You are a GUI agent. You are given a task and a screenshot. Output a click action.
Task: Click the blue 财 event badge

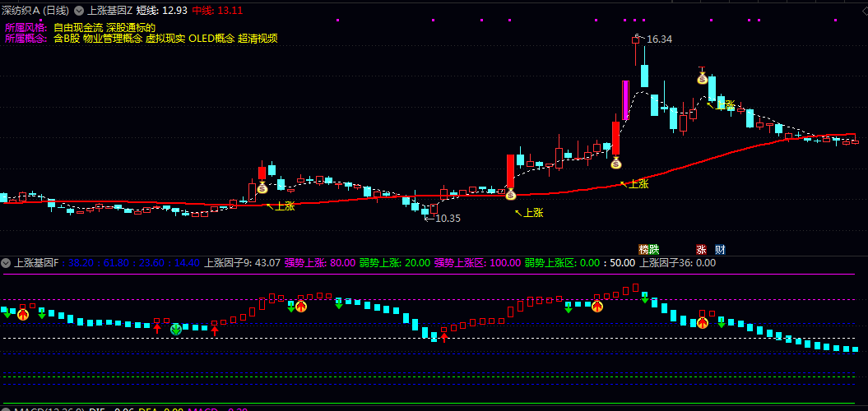[720, 249]
